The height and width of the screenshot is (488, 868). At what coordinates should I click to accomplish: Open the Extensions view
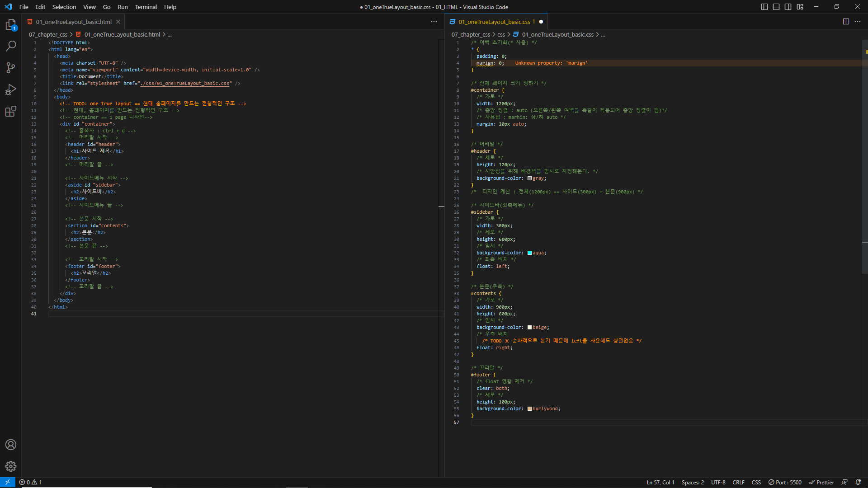(11, 111)
